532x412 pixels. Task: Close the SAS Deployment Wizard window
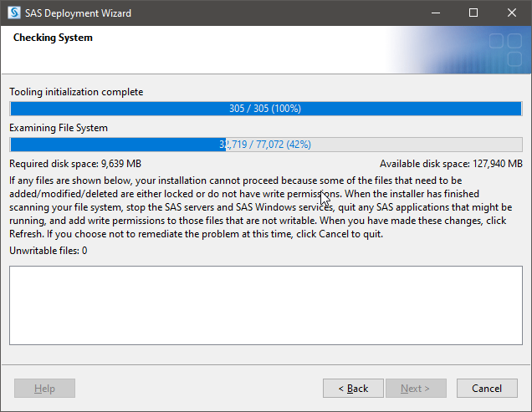click(512, 13)
